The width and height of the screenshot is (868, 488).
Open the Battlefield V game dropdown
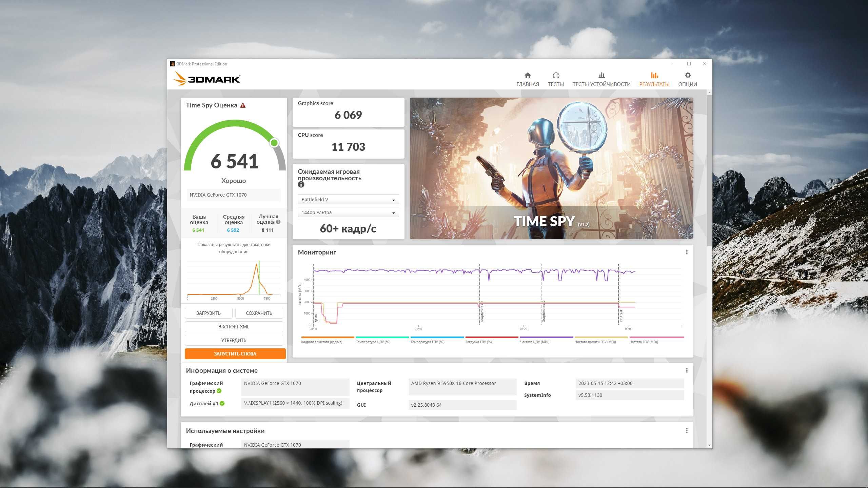pyautogui.click(x=348, y=200)
